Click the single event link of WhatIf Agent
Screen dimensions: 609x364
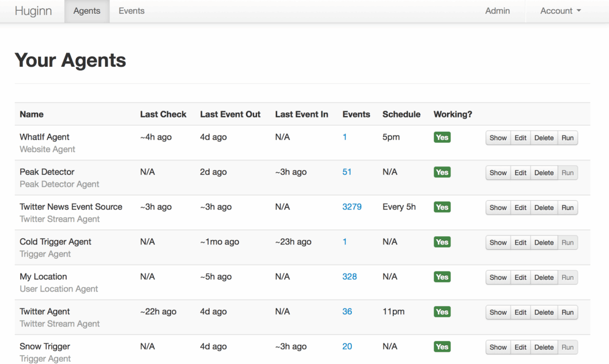[x=345, y=137]
